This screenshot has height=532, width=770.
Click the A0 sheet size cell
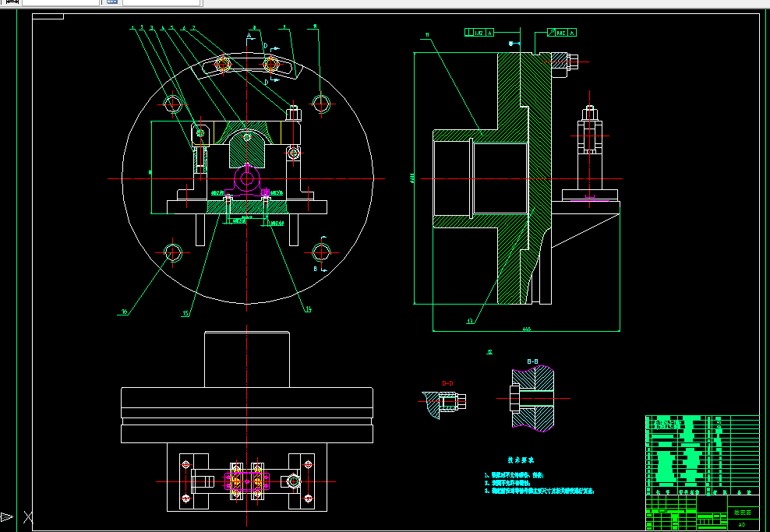pos(742,525)
